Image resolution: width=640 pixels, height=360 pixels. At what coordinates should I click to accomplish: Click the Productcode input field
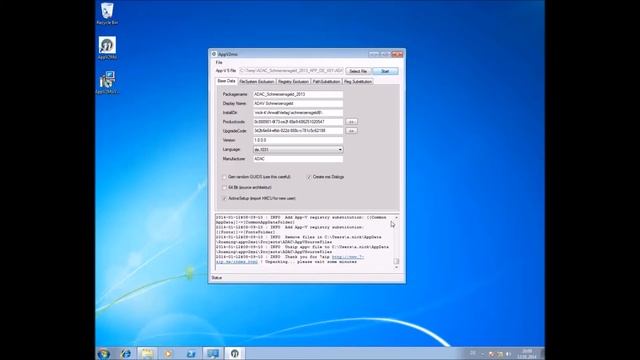point(298,122)
